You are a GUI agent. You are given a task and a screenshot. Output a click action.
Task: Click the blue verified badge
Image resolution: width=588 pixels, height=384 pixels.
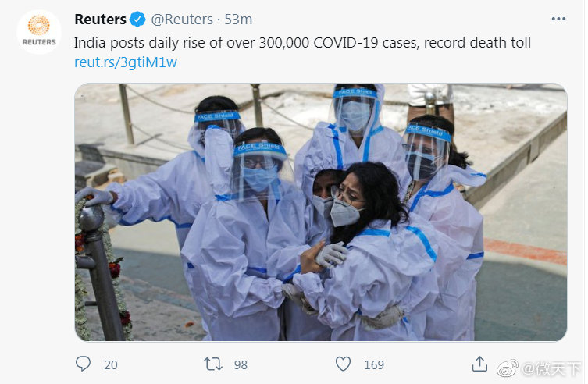(x=137, y=19)
